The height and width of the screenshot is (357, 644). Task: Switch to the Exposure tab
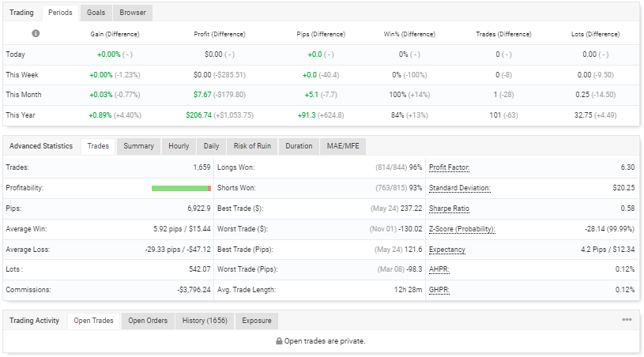click(257, 321)
